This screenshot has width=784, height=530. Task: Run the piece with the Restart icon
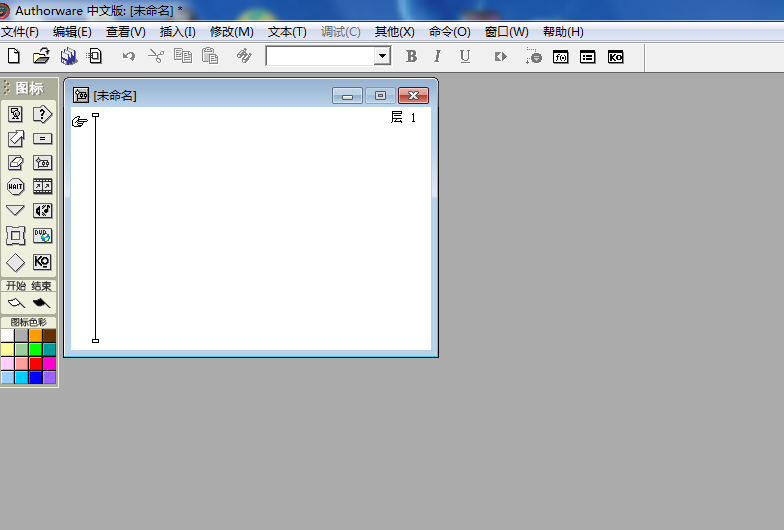point(500,56)
